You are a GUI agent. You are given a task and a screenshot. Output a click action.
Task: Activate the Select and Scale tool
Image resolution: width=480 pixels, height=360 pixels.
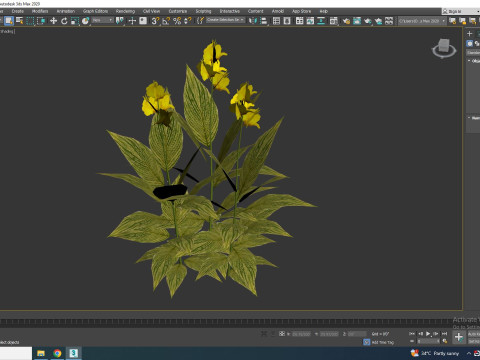[x=75, y=21]
